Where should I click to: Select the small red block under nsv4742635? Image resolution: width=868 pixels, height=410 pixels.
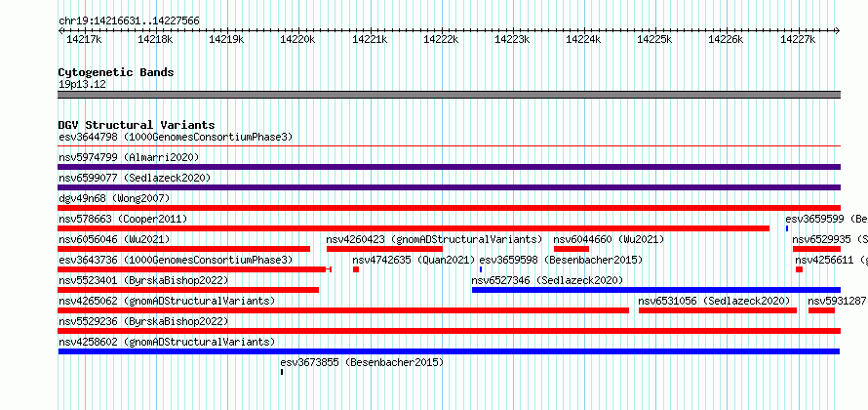(x=356, y=269)
